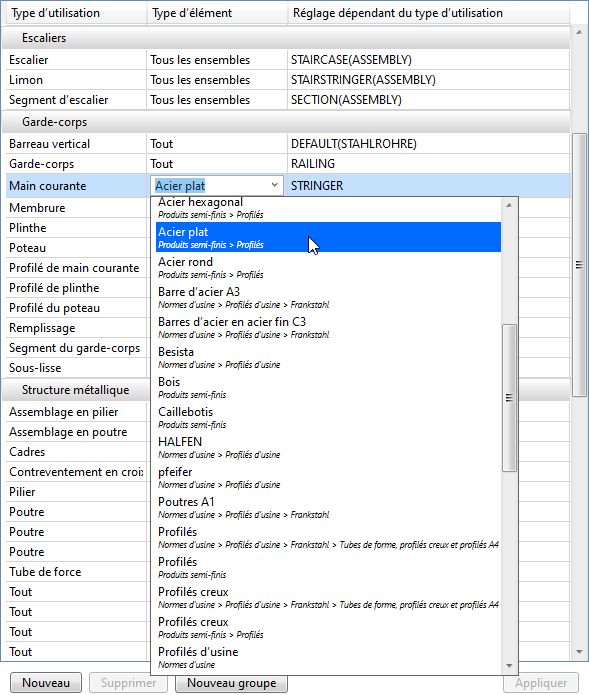Select Profilés under Produits semi-finis
589x695 pixels.
(x=328, y=567)
